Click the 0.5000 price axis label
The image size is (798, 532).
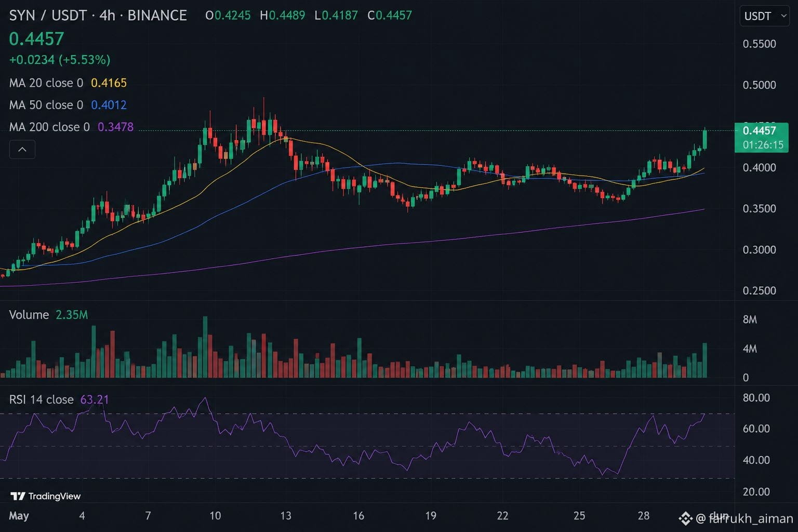point(759,85)
